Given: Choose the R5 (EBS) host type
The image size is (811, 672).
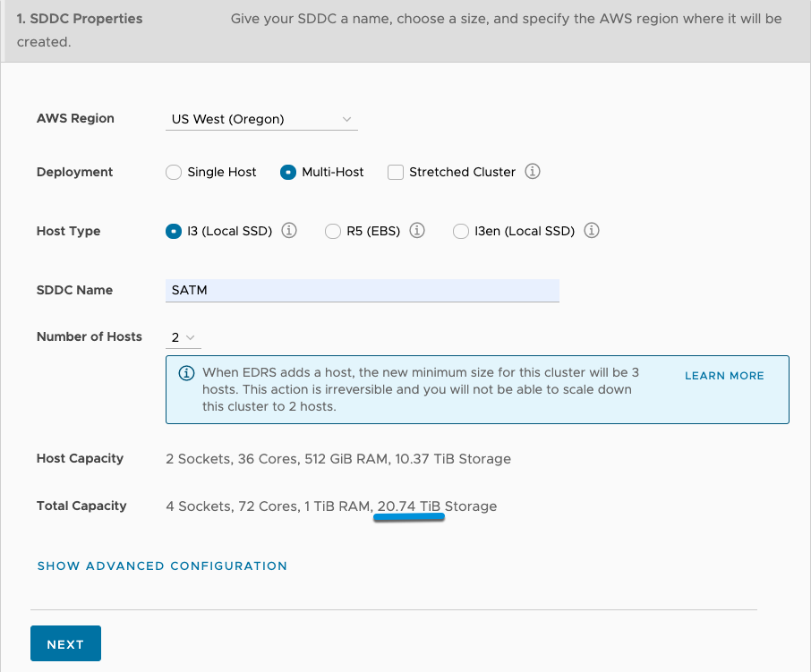Looking at the screenshot, I should click(x=333, y=231).
